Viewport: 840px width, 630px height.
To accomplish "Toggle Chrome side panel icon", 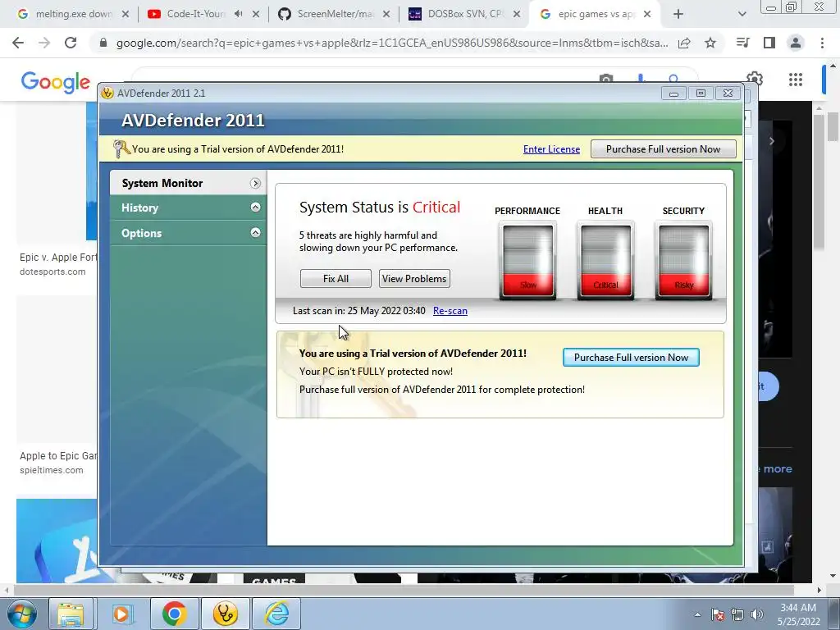I will pos(769,43).
